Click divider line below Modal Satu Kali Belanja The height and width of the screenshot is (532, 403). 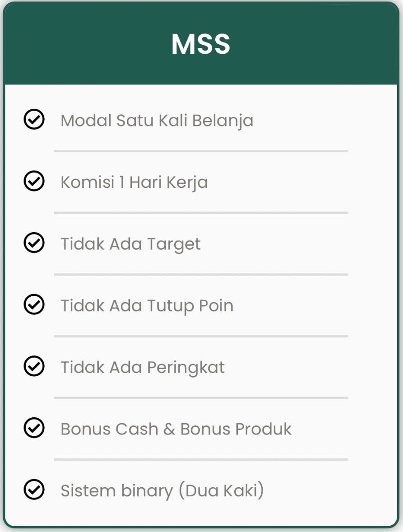[x=201, y=151]
